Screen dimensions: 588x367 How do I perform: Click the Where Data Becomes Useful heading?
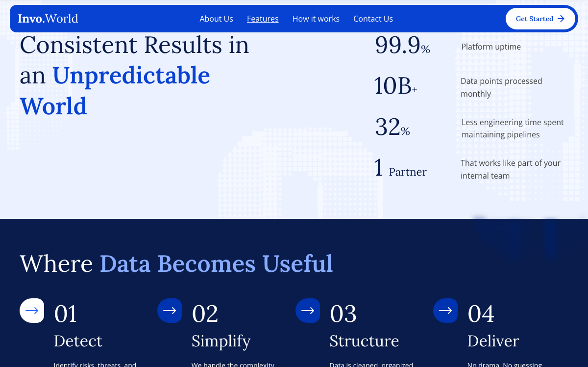tap(176, 263)
